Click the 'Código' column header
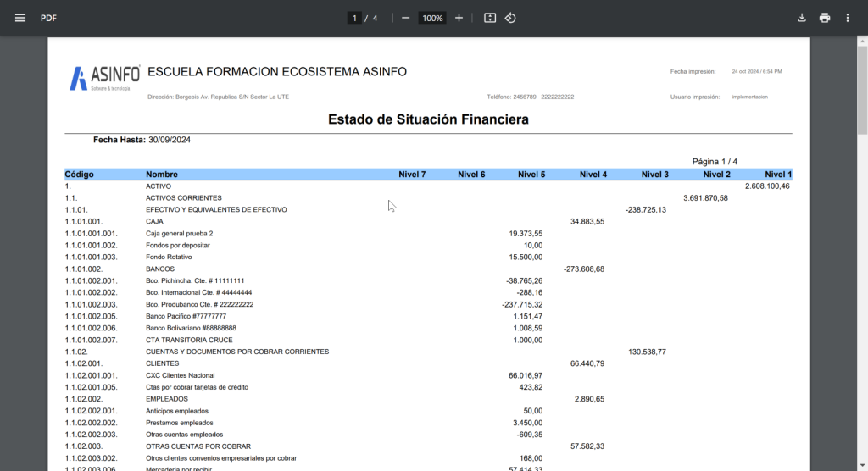The width and height of the screenshot is (868, 471). click(x=79, y=175)
